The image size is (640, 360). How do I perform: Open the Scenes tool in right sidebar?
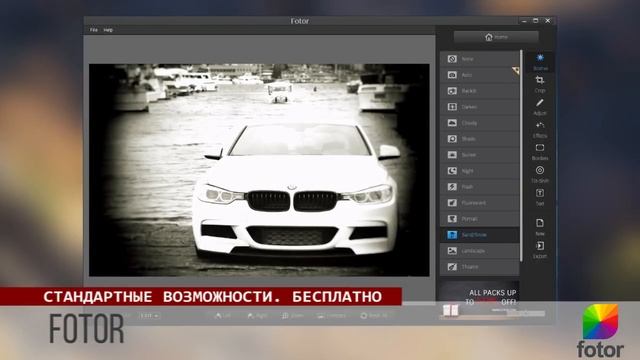coord(540,62)
